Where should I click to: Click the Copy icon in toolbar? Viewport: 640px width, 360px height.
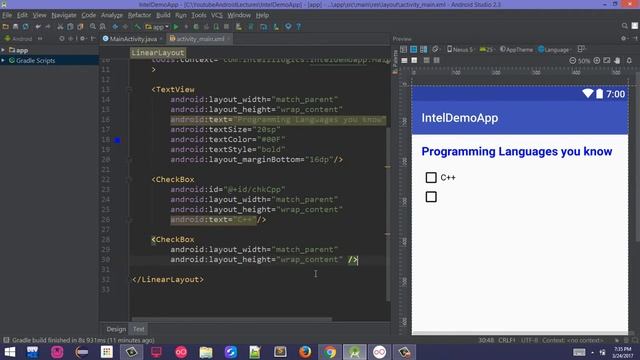pos(70,27)
